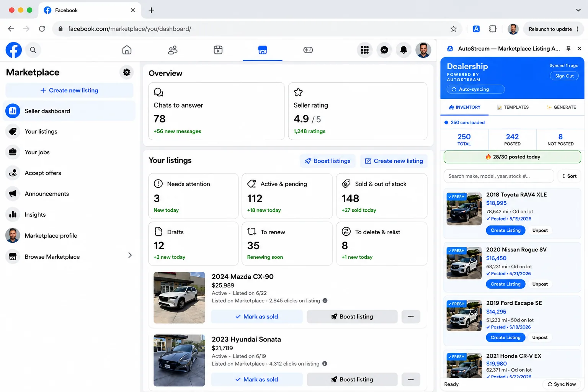This screenshot has width=588, height=392.
Task: Open more options for Mazda CX-90 listing
Action: [411, 317]
